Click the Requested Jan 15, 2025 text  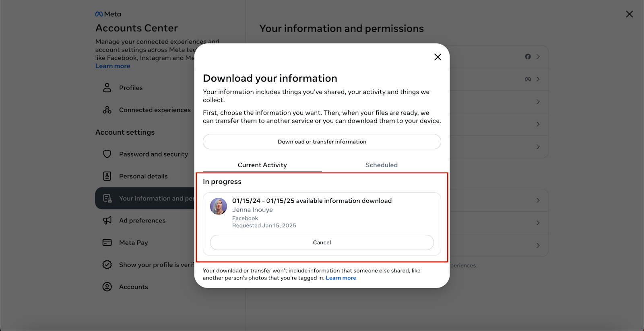(264, 226)
